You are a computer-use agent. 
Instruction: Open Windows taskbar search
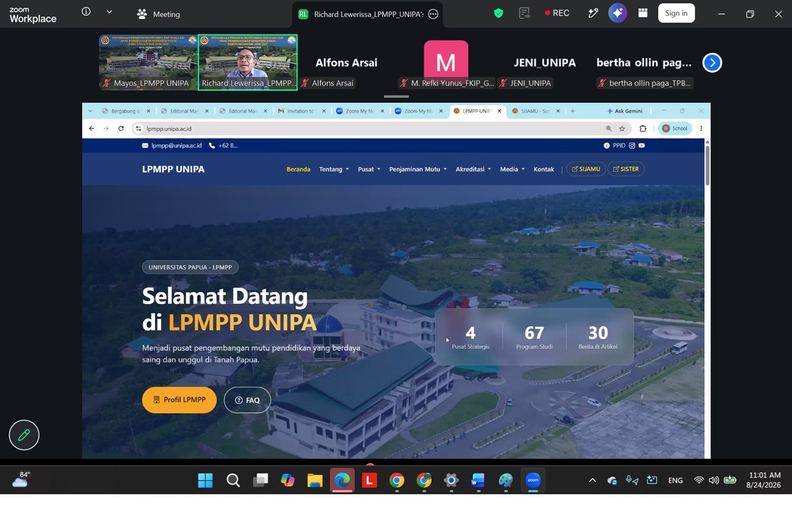click(x=233, y=481)
